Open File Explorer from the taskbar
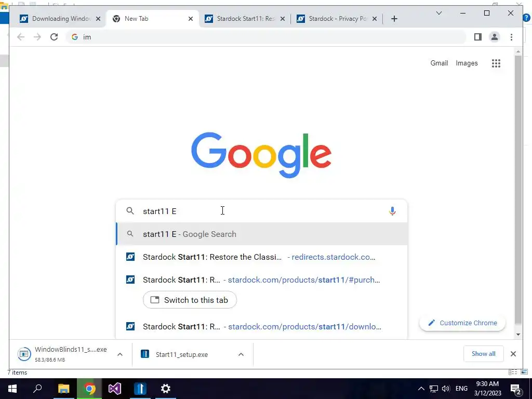Viewport: 532px width, 399px height. tap(63, 389)
